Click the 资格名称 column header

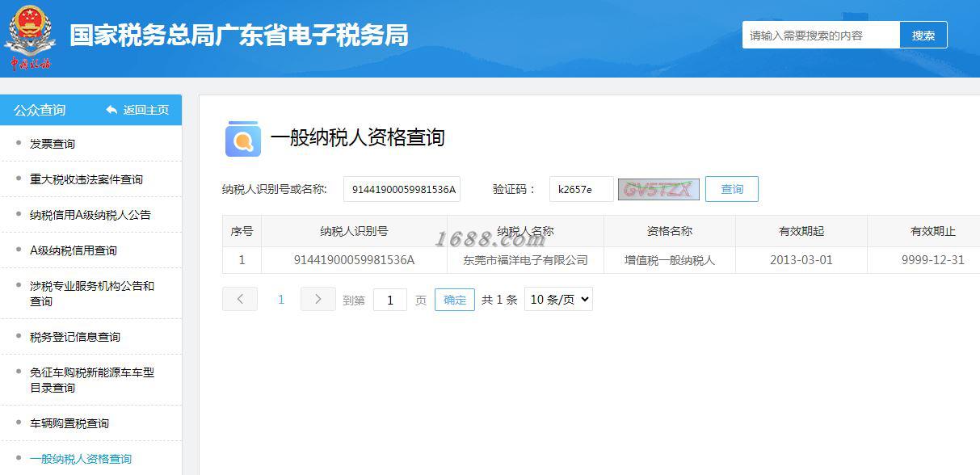click(670, 231)
